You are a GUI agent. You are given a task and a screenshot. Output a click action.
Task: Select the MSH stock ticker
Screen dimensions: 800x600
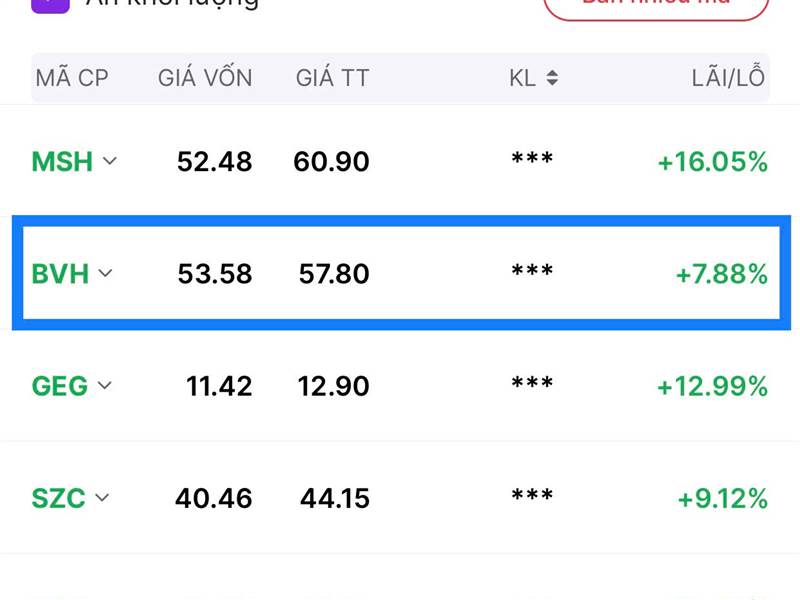tap(64, 161)
